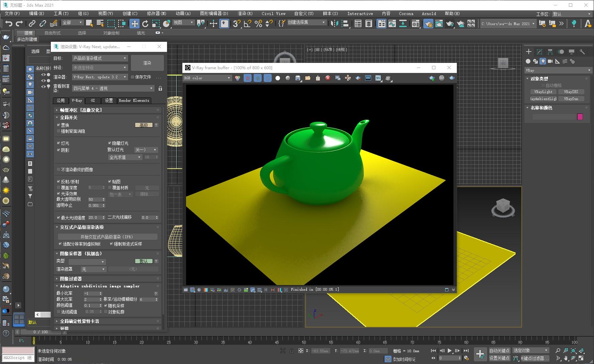Image resolution: width=594 pixels, height=364 pixels.
Task: Enable the 不渲染最终的图像 checkbox
Action: [x=59, y=170]
